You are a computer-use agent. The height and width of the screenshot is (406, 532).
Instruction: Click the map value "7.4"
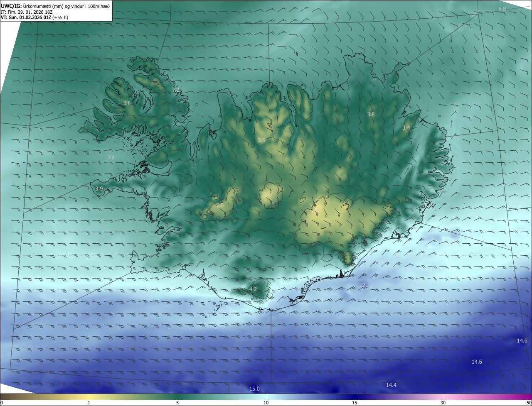click(x=111, y=157)
